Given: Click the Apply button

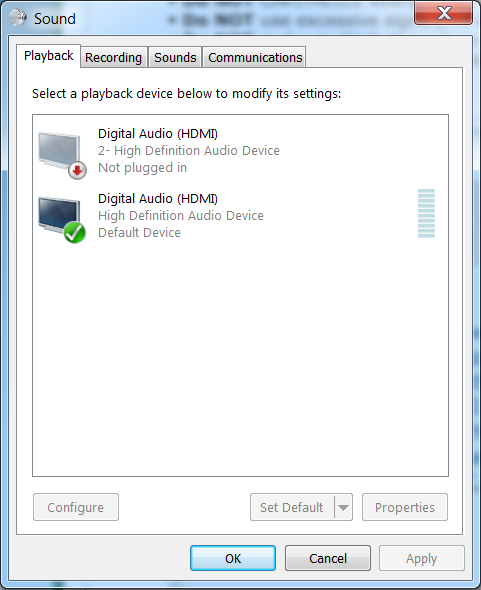Looking at the screenshot, I should tap(422, 558).
